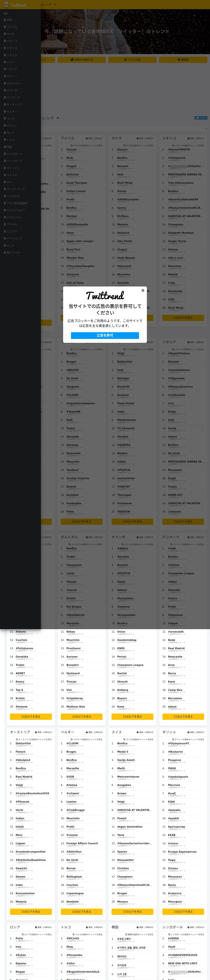
Task: Expand the trends section heading caret
Action: point(58,118)
